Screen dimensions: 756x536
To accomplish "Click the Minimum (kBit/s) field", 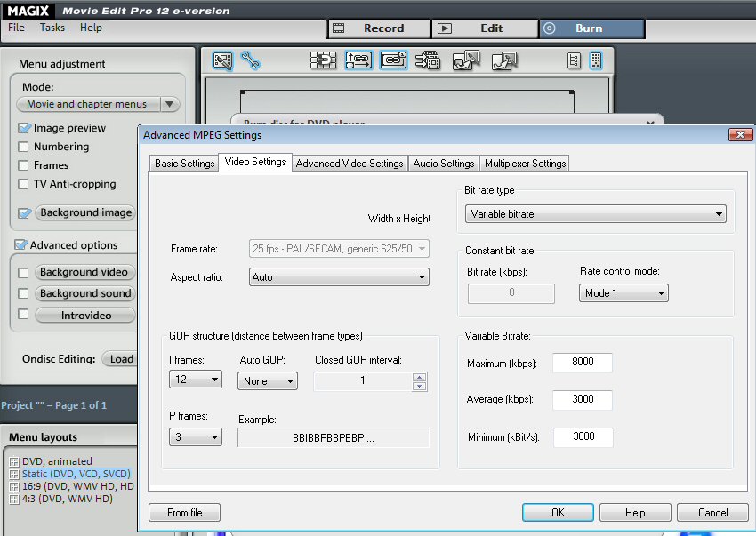I will click(583, 437).
